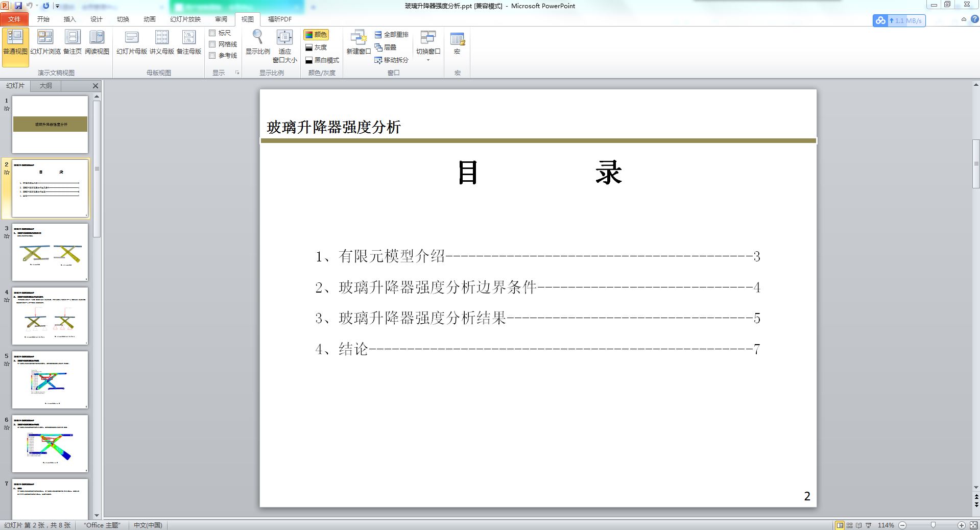Switch to Grayscale (灰度) mode
Viewport: 980px width, 530px height.
[316, 47]
